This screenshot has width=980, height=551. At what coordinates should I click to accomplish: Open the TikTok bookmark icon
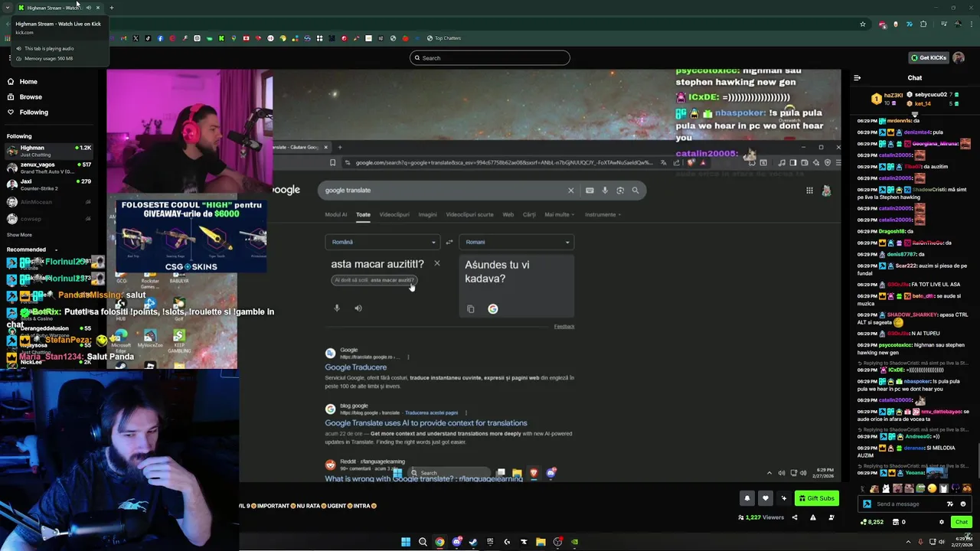148,38
